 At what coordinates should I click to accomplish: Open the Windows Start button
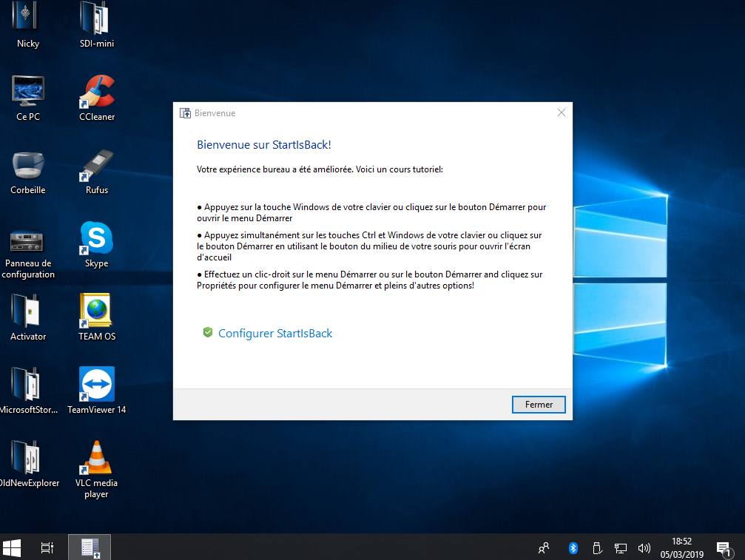pyautogui.click(x=12, y=547)
